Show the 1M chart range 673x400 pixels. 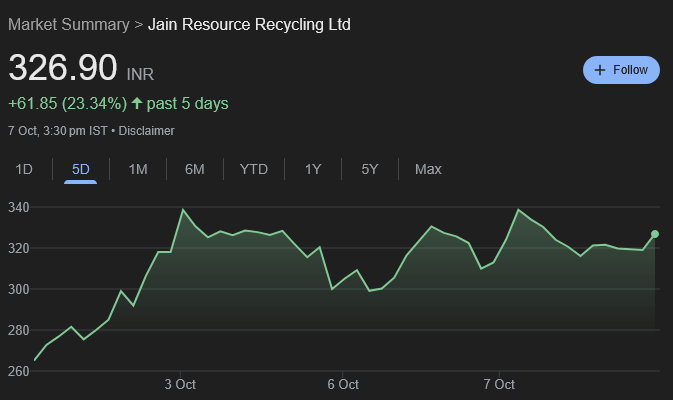[138, 169]
